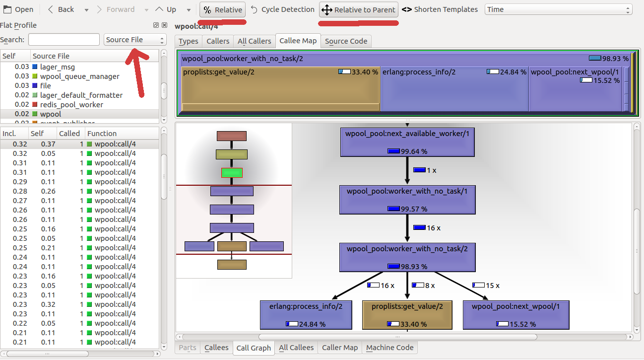Toggle Relative to Parent mode
The image size is (644, 360).
click(x=359, y=10)
